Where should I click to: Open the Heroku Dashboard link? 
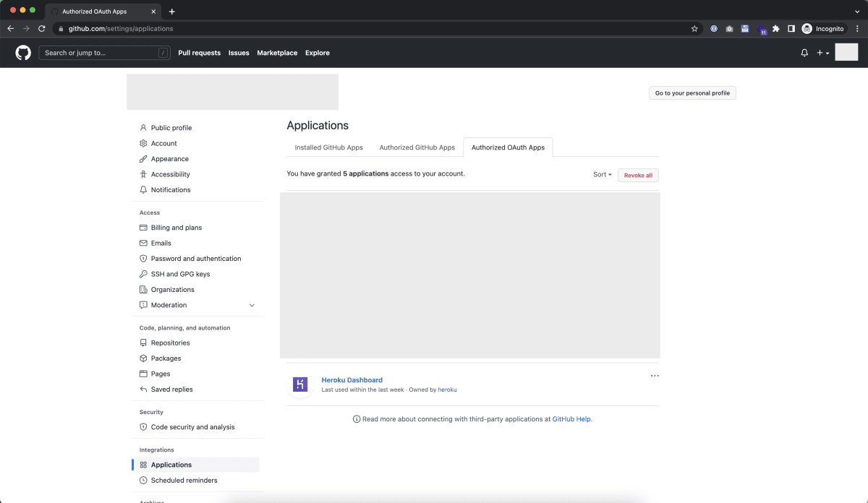tap(352, 380)
